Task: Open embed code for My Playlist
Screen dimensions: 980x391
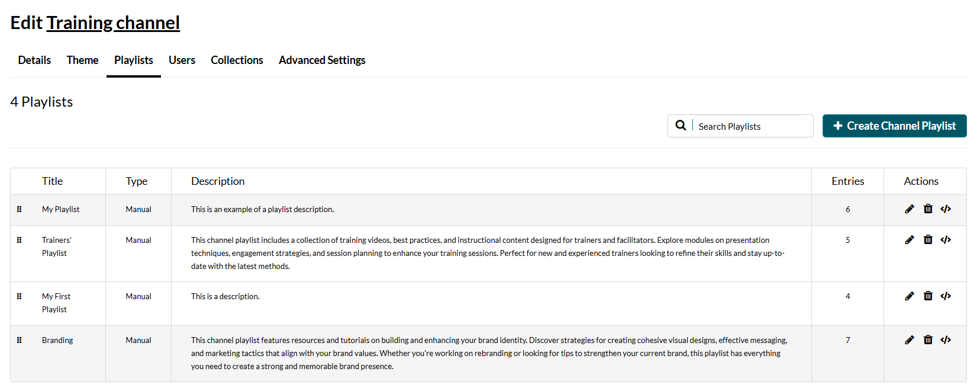Action: [946, 209]
